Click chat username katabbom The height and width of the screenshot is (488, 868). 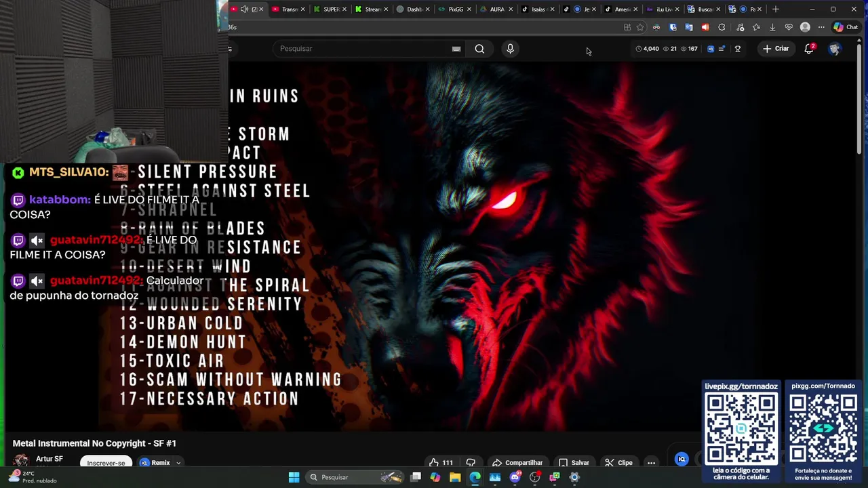[x=59, y=200]
